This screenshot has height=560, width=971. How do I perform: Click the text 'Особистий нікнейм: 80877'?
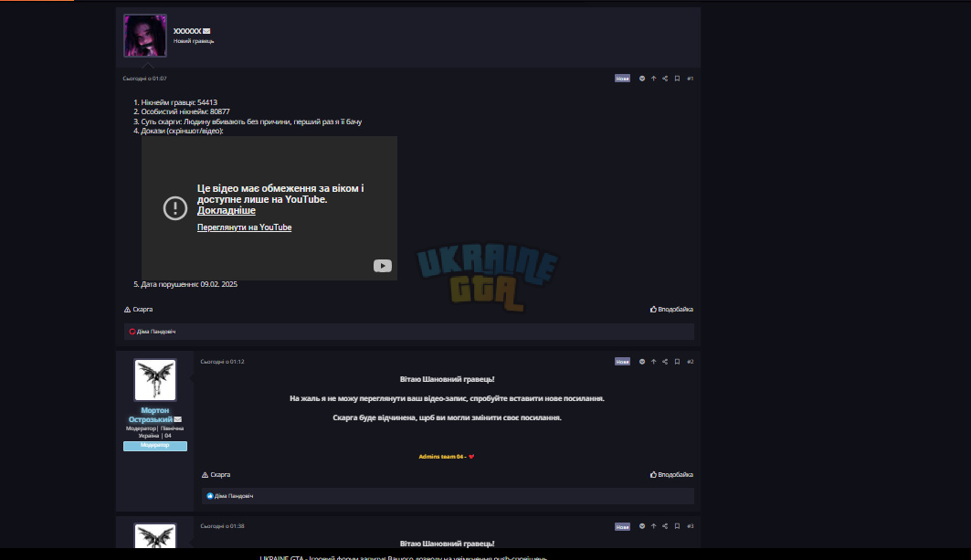point(185,111)
